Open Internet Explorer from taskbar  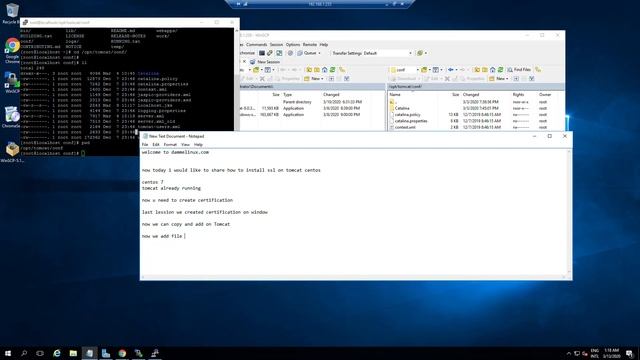(57, 353)
